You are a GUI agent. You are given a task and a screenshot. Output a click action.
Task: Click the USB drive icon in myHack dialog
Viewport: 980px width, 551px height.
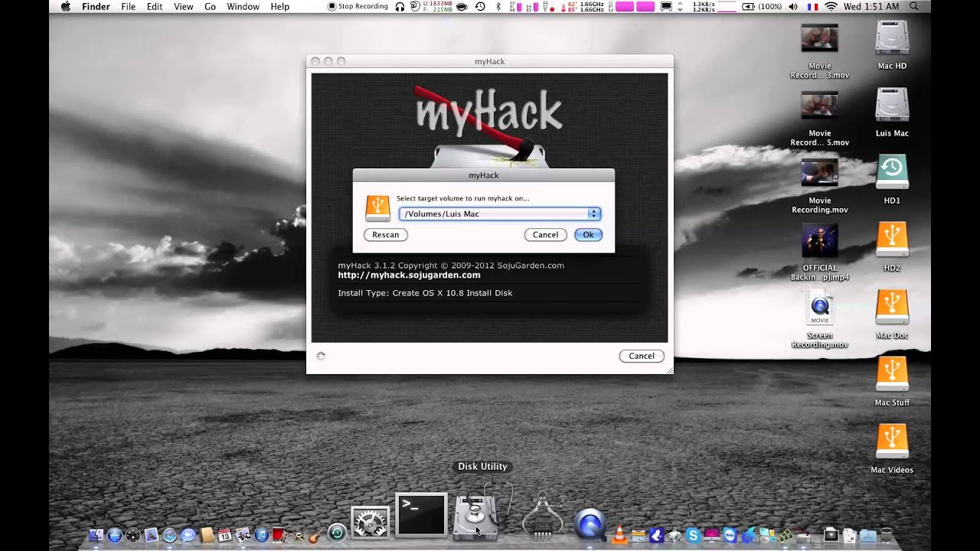(377, 208)
